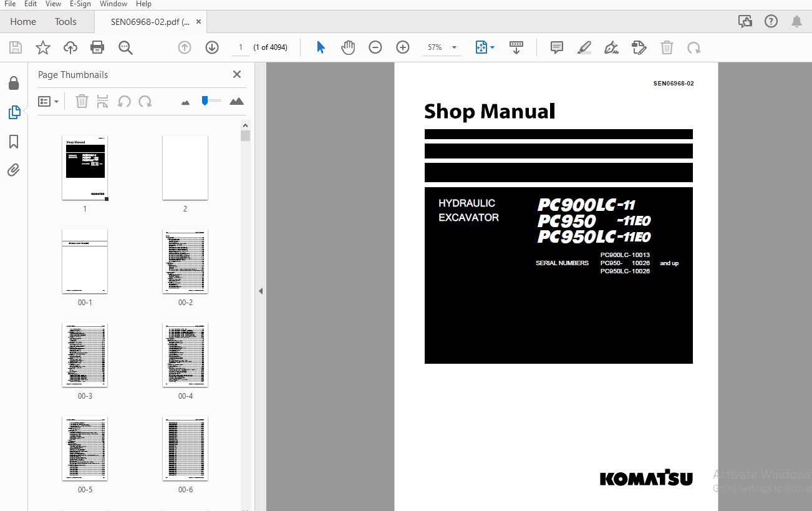Open the lock security panel icon
This screenshot has width=812, height=511.
point(14,83)
